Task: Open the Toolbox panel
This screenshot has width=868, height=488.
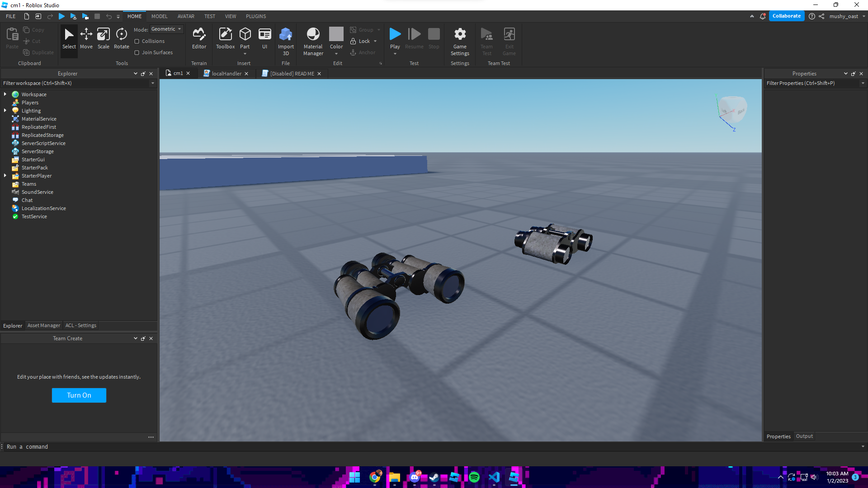Action: 225,38
